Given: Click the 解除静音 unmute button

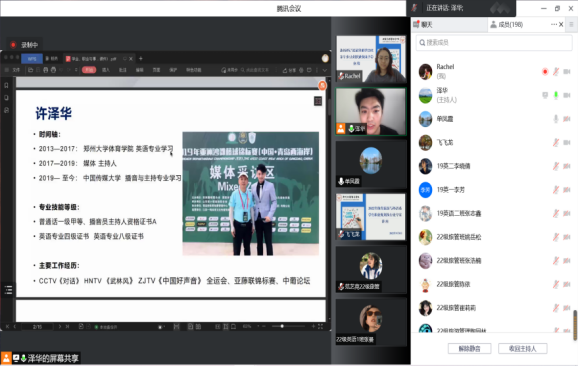Looking at the screenshot, I should click(469, 348).
